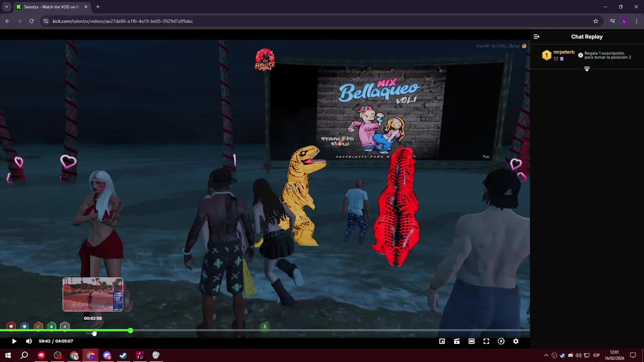Open the Chrome three-dot menu
This screenshot has height=362, width=644.
tap(637, 21)
